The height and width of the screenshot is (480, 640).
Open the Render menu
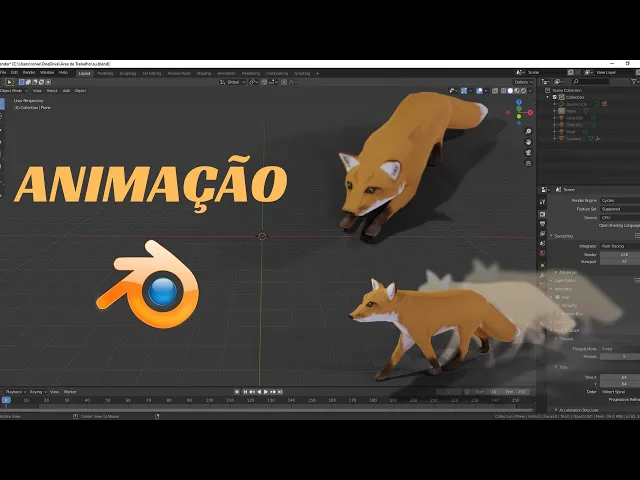tap(29, 73)
